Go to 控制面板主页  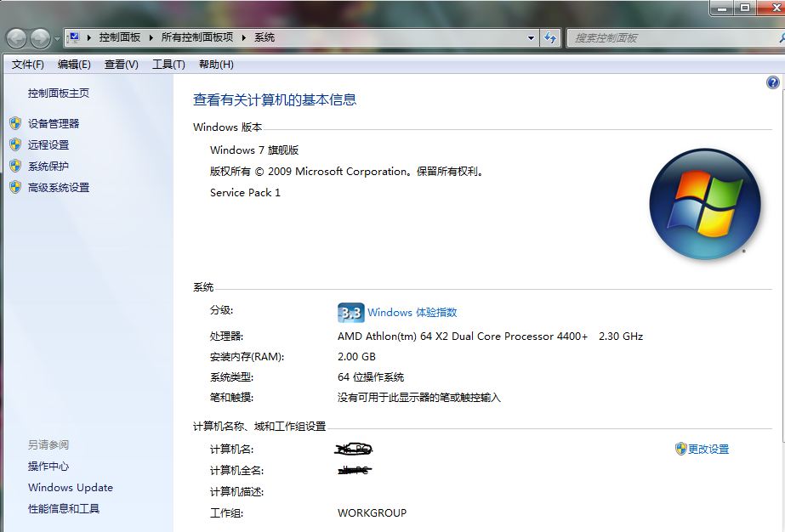pyautogui.click(x=59, y=93)
